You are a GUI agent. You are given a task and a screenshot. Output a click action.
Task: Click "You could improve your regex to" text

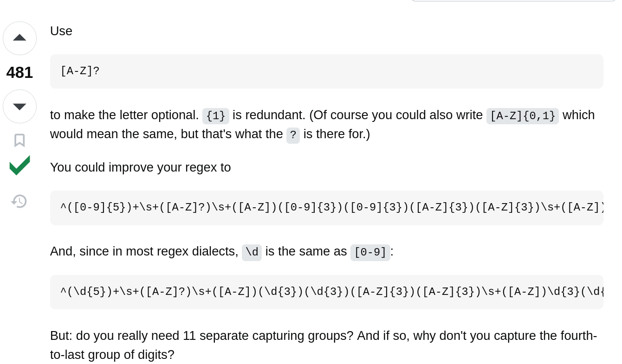click(140, 167)
